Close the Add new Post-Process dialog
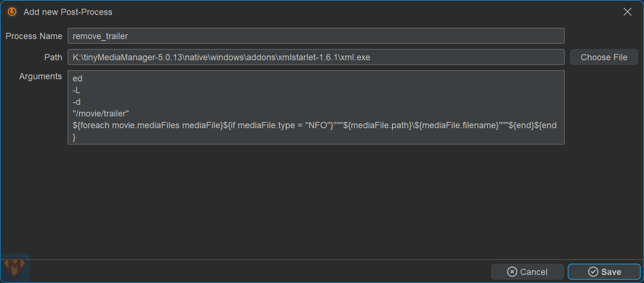 pyautogui.click(x=627, y=12)
